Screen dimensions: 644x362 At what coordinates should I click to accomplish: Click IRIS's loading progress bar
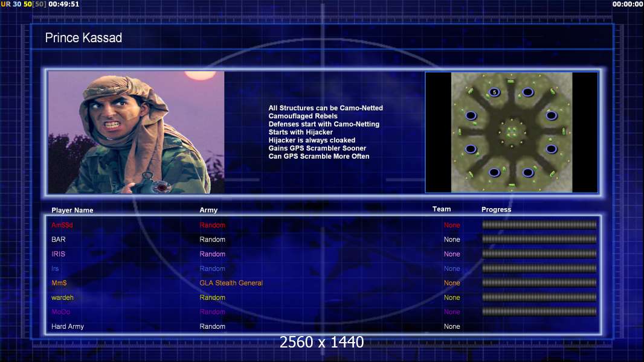click(x=539, y=254)
